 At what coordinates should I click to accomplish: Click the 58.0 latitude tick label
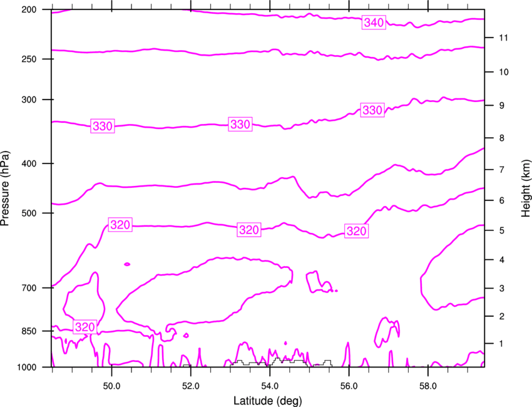click(x=428, y=386)
